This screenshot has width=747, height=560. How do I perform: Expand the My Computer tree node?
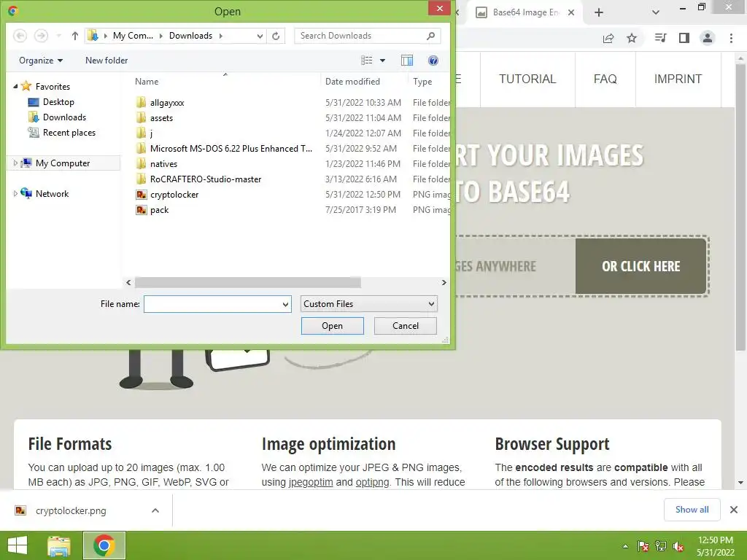(x=16, y=163)
